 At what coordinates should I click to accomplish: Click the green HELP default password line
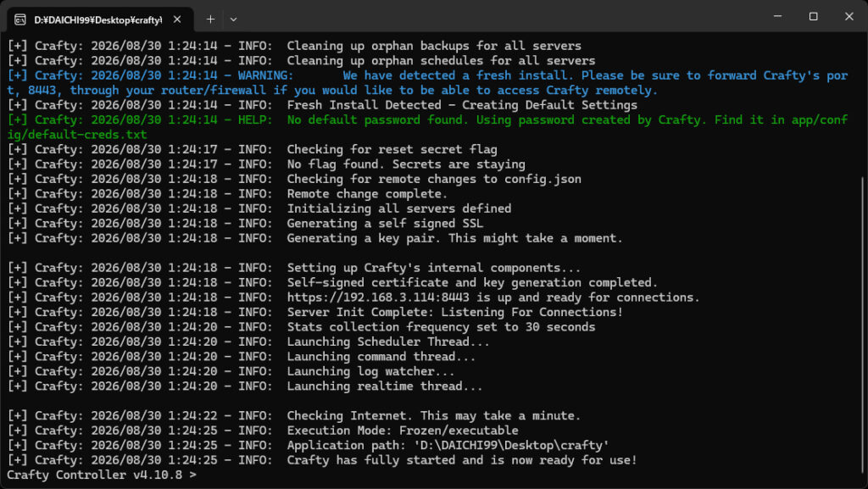(427, 126)
